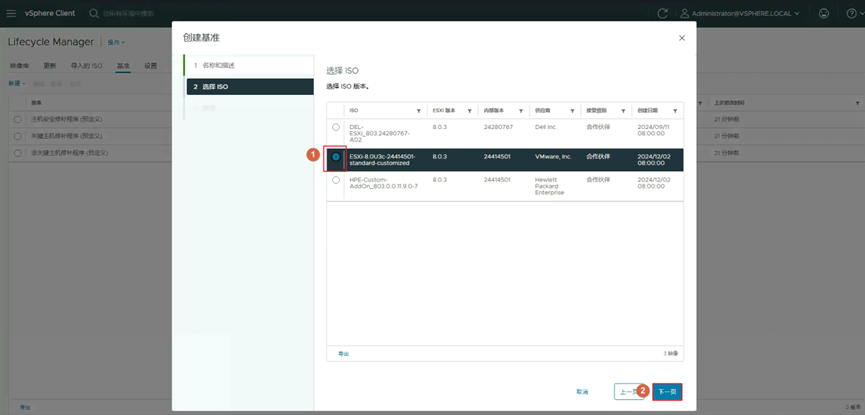This screenshot has height=415, width=865.
Task: Select the DEL-ESXi_803.24280767-A02 radio button
Action: point(336,127)
